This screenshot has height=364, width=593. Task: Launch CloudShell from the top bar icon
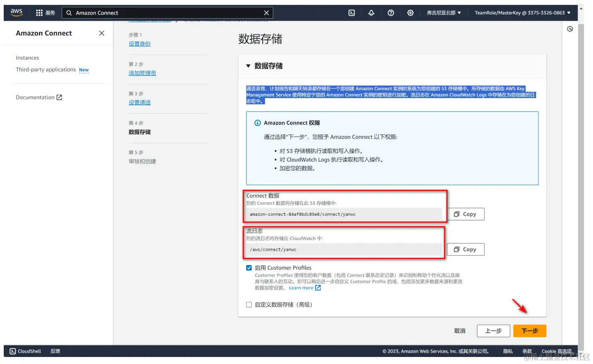click(351, 13)
